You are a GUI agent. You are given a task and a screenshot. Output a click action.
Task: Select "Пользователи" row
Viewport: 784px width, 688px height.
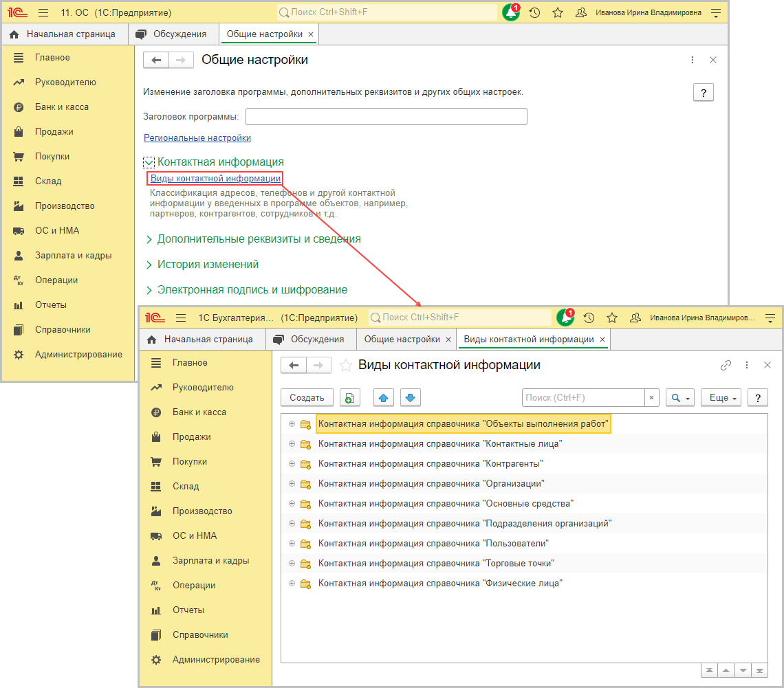(x=524, y=544)
